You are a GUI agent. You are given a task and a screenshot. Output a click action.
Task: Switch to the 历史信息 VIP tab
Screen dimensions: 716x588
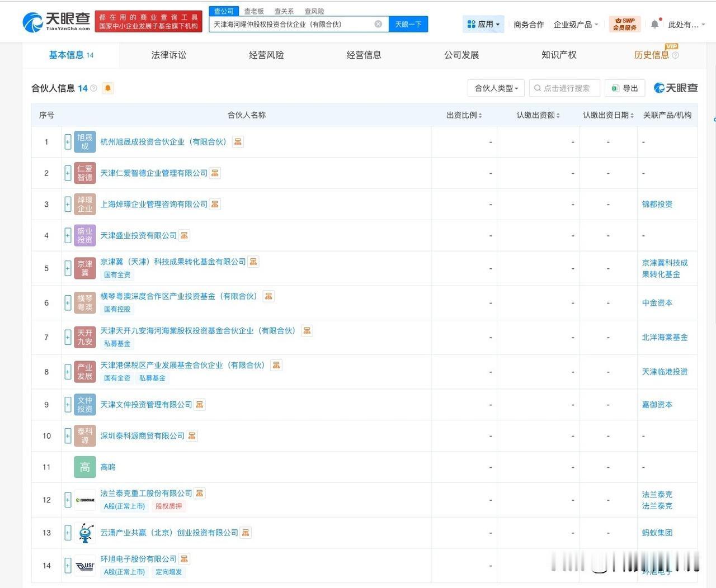(x=656, y=55)
